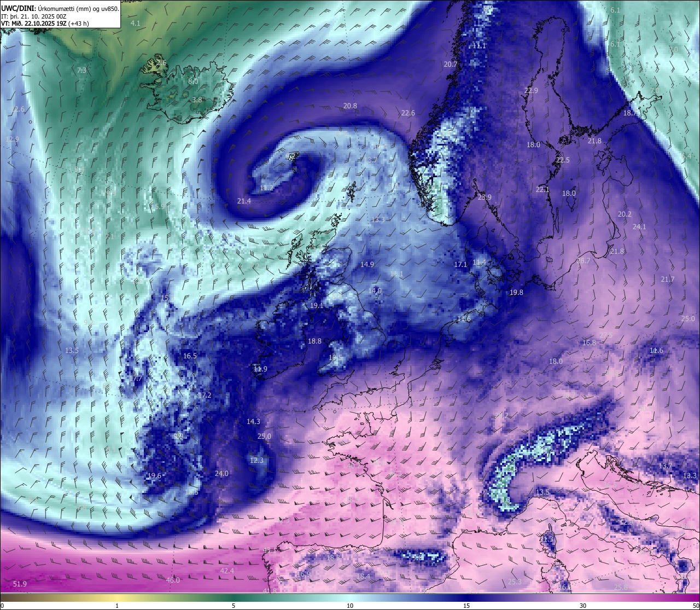Click the 22.9 value over Sweden

click(x=531, y=91)
